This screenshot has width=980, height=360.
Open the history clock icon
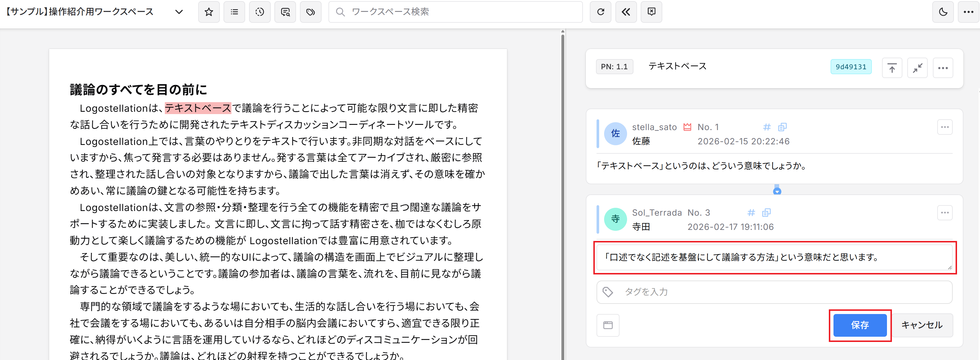tap(260, 12)
